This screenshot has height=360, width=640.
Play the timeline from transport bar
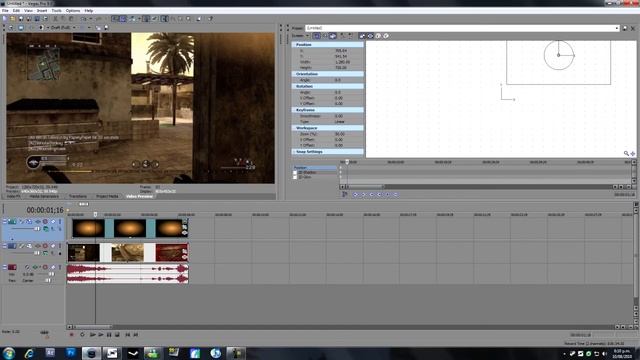coord(100,335)
